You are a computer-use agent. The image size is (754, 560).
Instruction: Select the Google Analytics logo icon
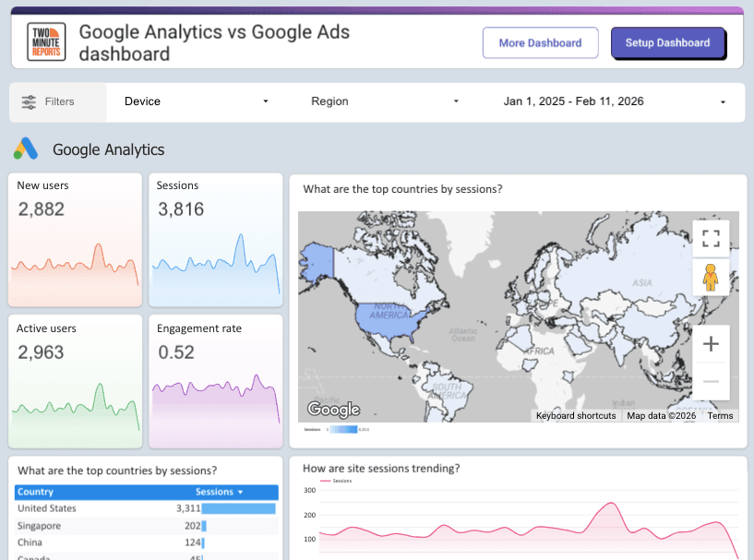[x=25, y=149]
